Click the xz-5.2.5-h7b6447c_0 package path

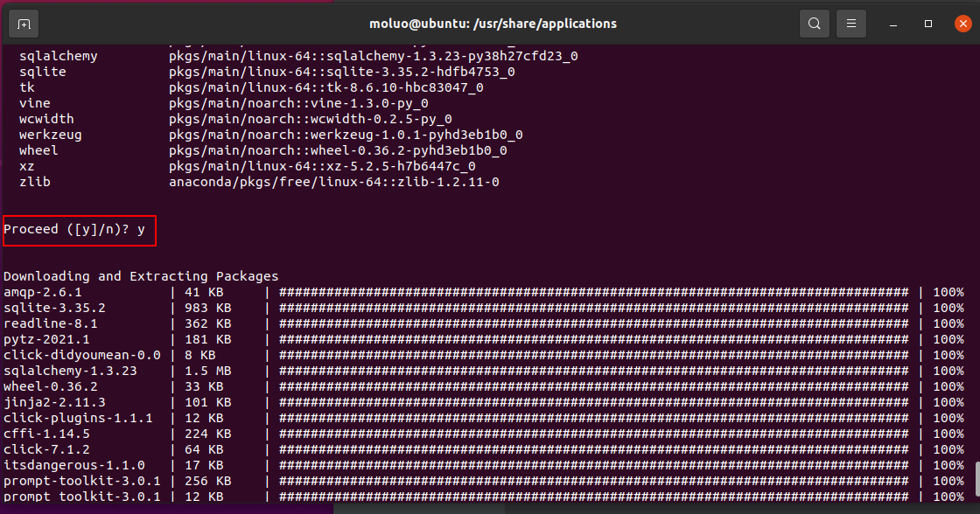[323, 166]
